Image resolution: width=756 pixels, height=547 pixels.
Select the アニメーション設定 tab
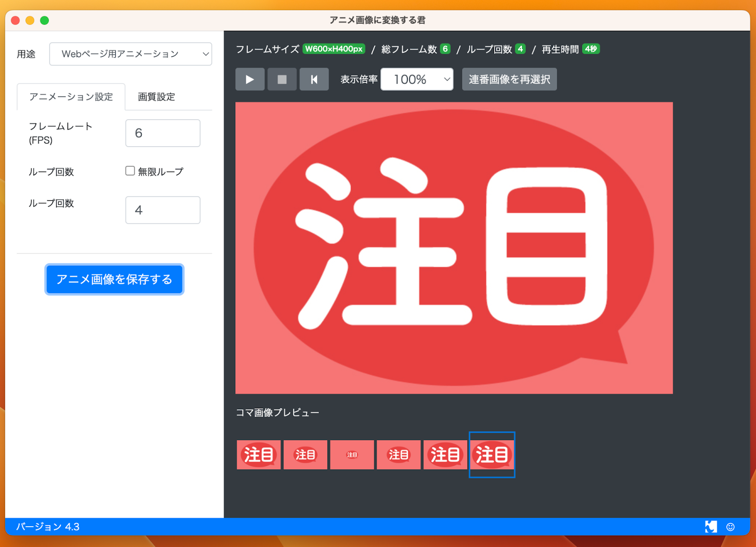(x=71, y=97)
